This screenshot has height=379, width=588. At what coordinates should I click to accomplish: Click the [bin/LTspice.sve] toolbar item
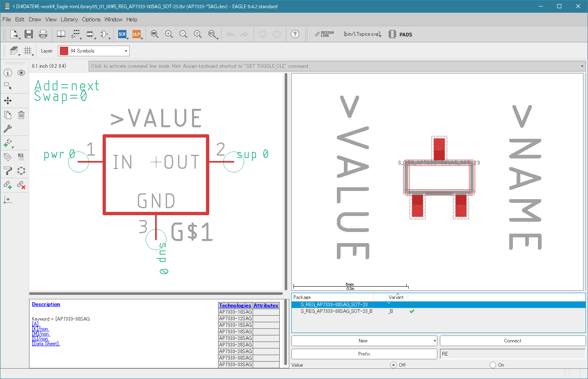coord(362,34)
